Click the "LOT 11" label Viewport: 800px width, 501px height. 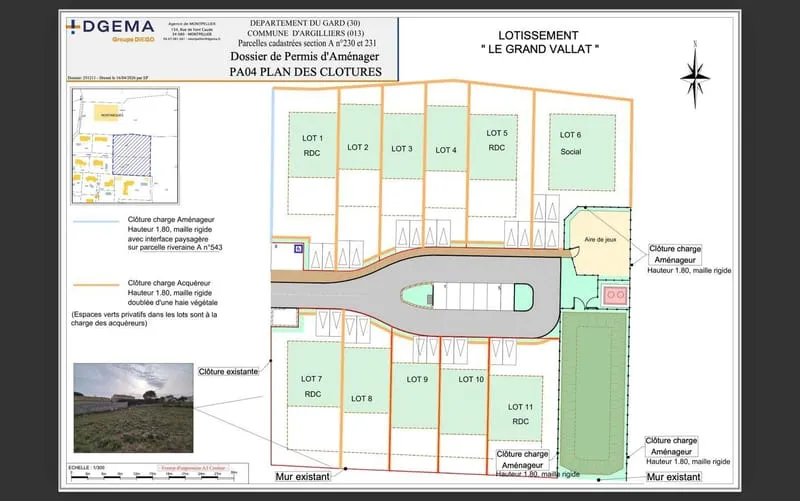coord(520,407)
